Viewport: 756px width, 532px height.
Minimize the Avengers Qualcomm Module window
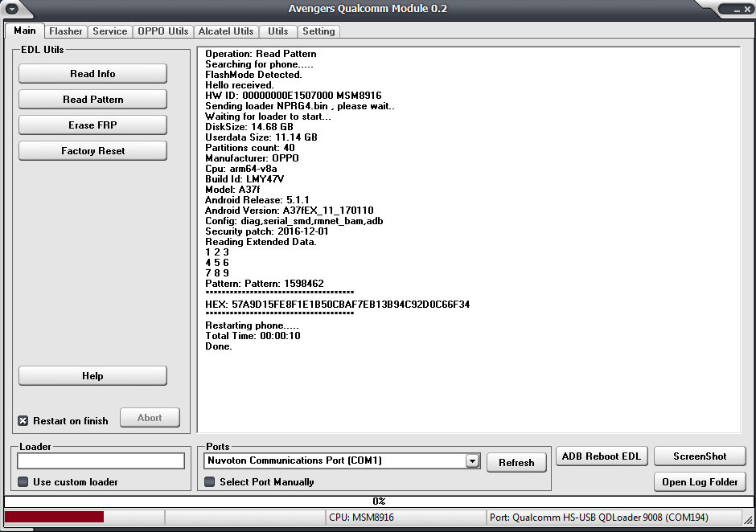[737, 10]
